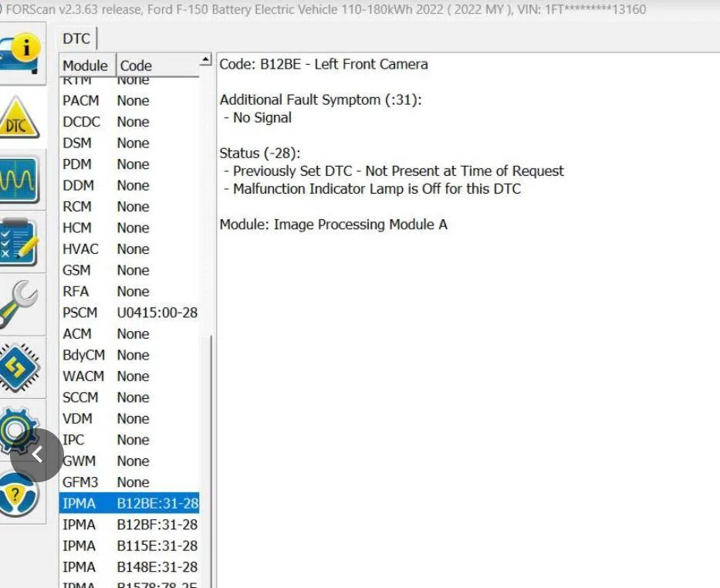The image size is (720, 588).
Task: Open the chip module programming section
Action: tap(17, 366)
